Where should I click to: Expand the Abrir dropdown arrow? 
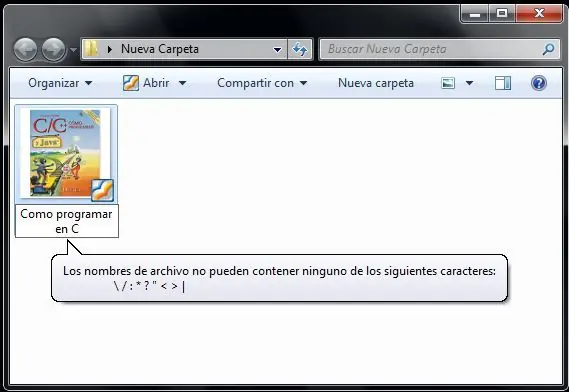pos(183,83)
